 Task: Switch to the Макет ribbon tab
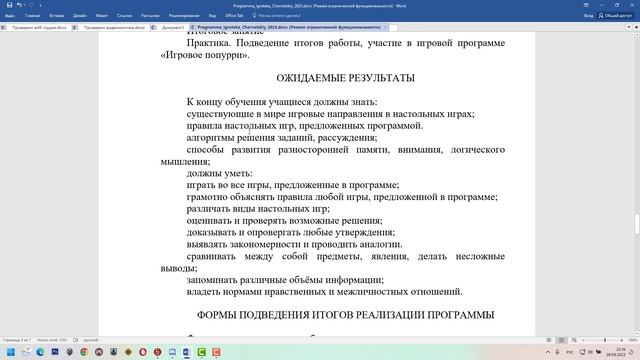(x=102, y=16)
